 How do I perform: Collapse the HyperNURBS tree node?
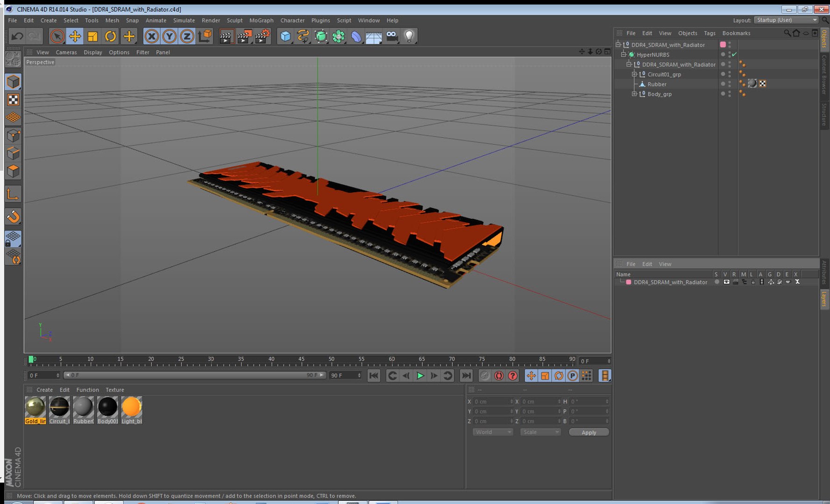(x=624, y=55)
